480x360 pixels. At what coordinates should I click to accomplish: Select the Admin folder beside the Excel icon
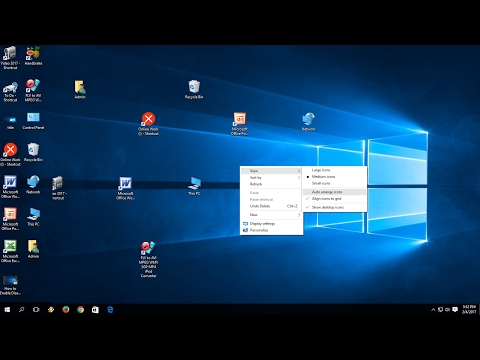pos(33,249)
